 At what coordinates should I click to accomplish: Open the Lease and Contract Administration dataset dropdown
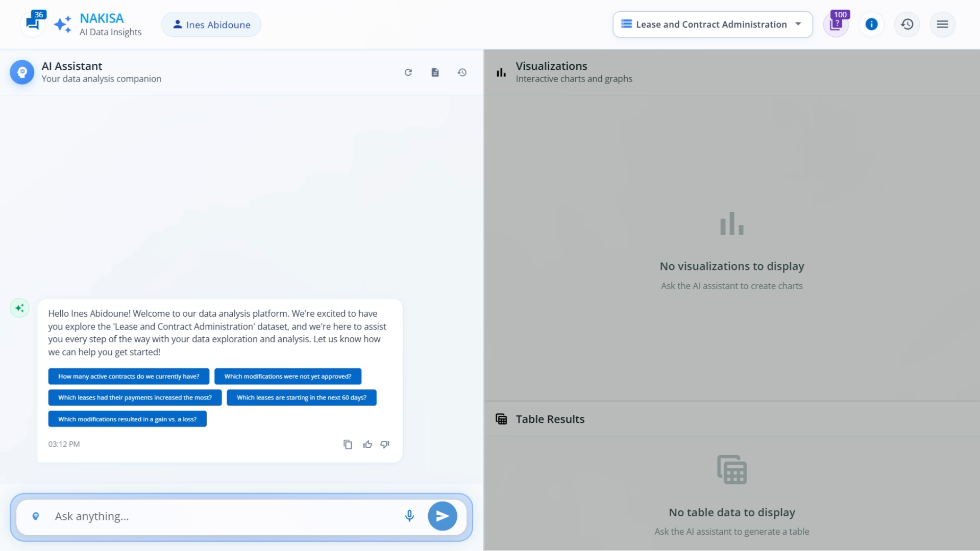tap(712, 24)
